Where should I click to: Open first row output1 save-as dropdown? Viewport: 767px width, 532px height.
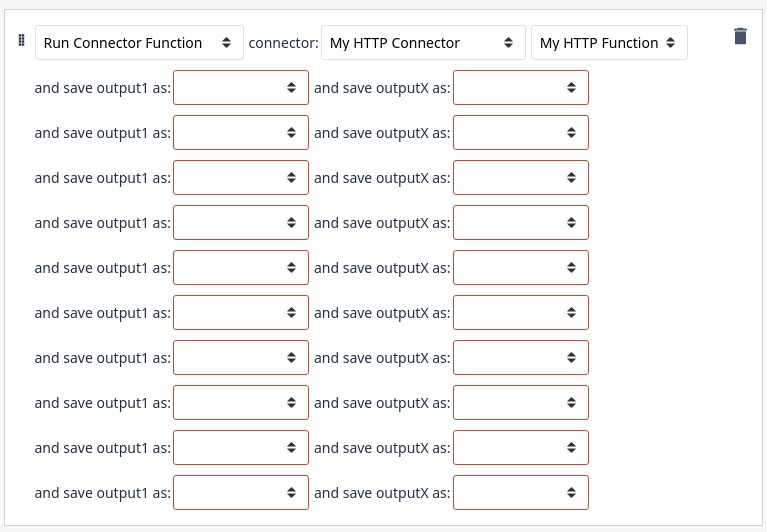click(x=241, y=88)
